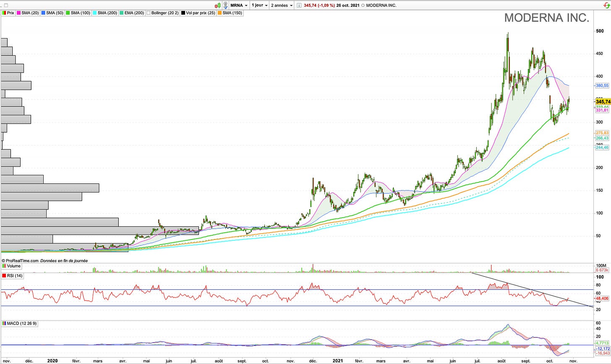Click the 2020 label on time axis
Image resolution: width=611 pixels, height=364 pixels.
(x=52, y=361)
